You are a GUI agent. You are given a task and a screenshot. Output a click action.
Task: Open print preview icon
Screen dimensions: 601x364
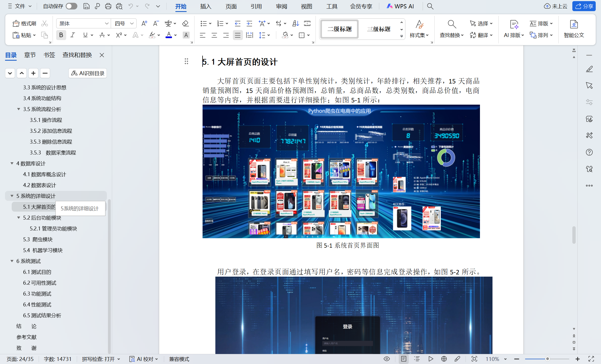coord(119,6)
